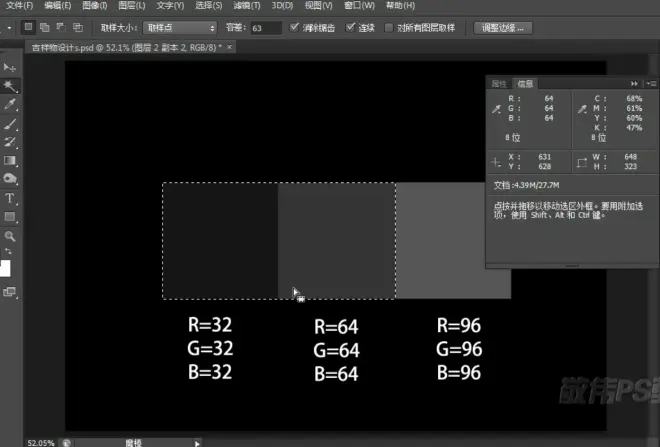Open the 3D(D) menu
The image size is (660, 447).
click(x=282, y=5)
